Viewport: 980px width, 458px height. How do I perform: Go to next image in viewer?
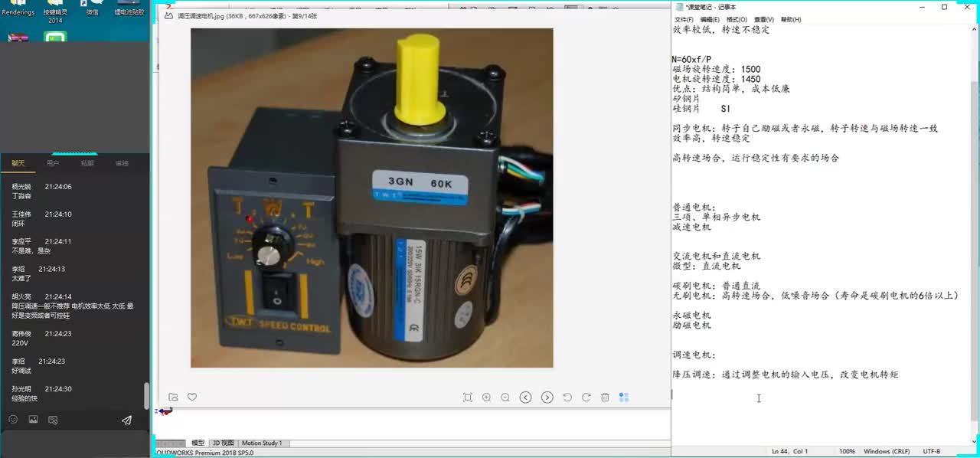tap(547, 397)
